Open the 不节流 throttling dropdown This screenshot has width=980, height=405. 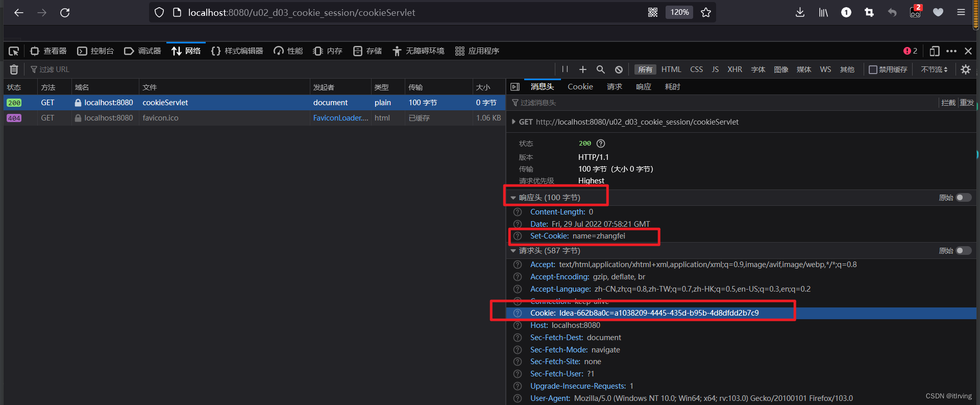pyautogui.click(x=934, y=69)
